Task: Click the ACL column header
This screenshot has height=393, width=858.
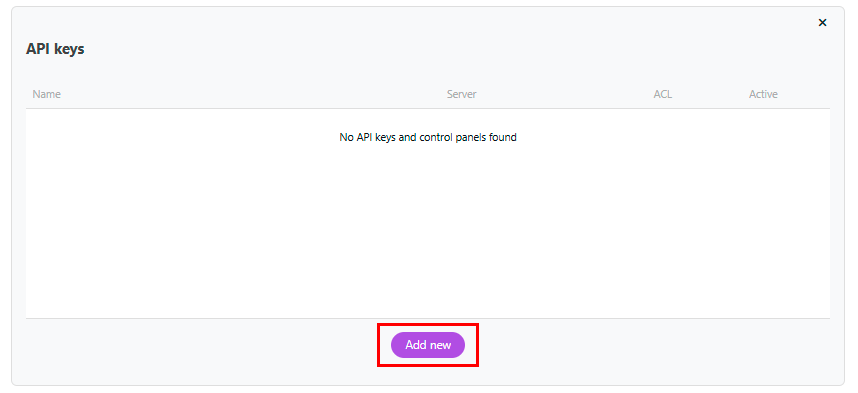Action: pyautogui.click(x=663, y=94)
